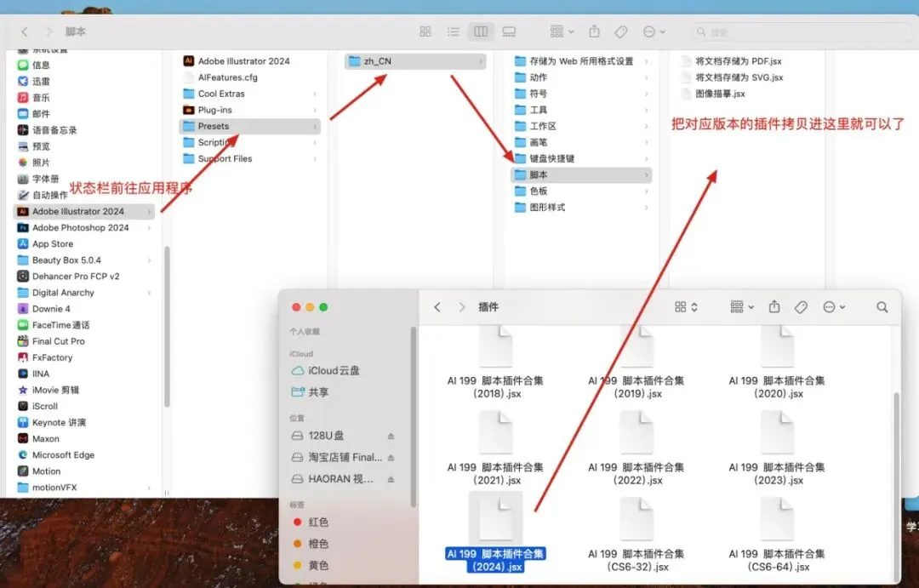The image size is (919, 588).
Task: Go back in the back Finder window
Action: tap(24, 31)
